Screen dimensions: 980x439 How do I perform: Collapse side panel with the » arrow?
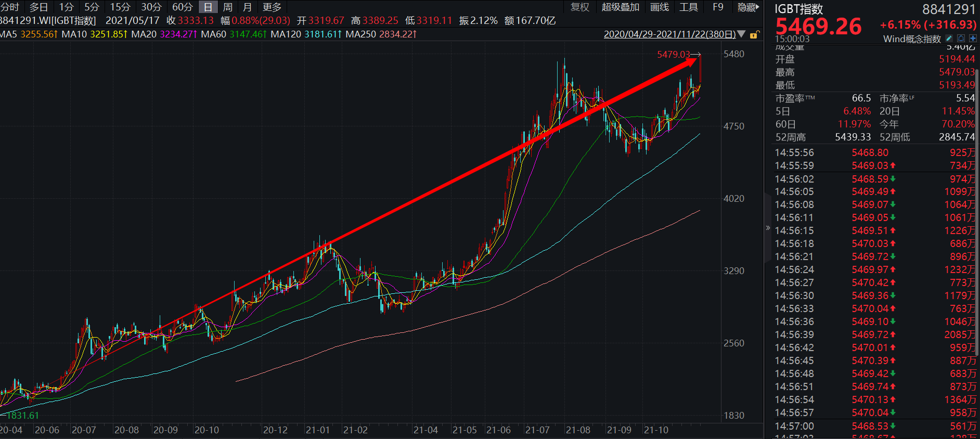[768, 228]
